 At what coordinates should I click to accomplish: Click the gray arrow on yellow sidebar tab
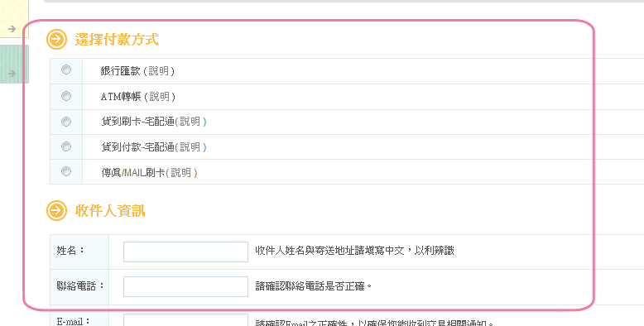pyautogui.click(x=12, y=29)
